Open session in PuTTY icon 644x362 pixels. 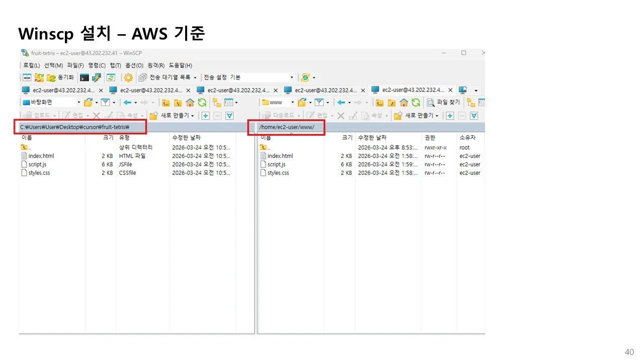(96, 77)
